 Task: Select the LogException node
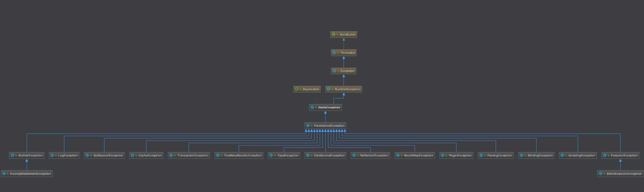pos(64,155)
